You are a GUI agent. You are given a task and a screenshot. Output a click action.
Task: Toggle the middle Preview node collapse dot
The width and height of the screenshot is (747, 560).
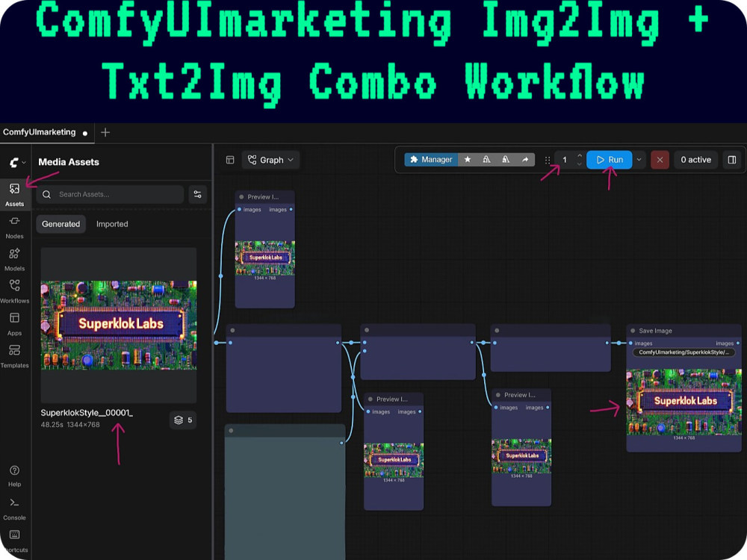371,399
